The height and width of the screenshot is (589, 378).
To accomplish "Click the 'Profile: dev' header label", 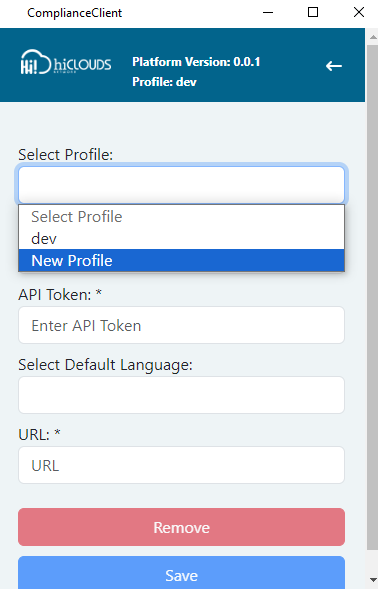I will pyautogui.click(x=164, y=82).
